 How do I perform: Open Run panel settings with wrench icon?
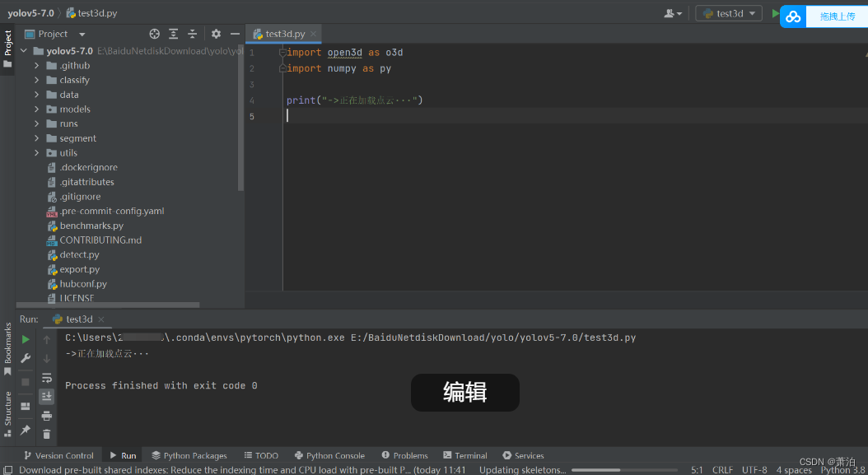point(26,358)
